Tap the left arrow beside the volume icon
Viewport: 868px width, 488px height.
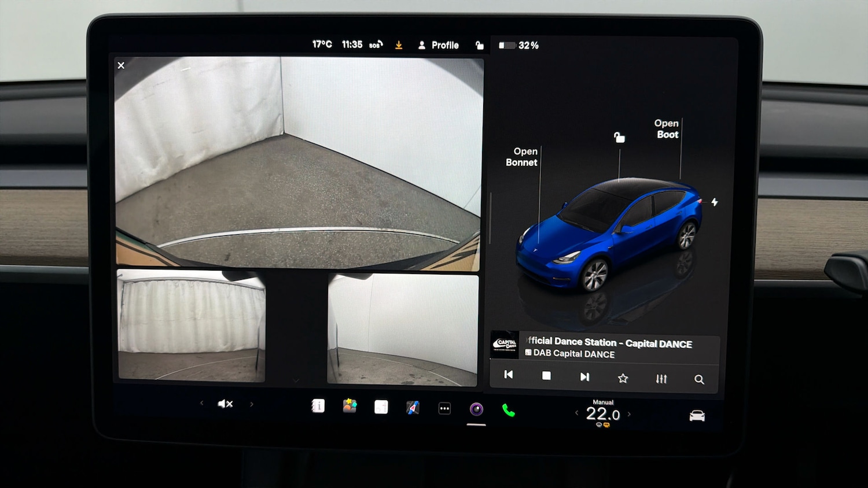[201, 404]
